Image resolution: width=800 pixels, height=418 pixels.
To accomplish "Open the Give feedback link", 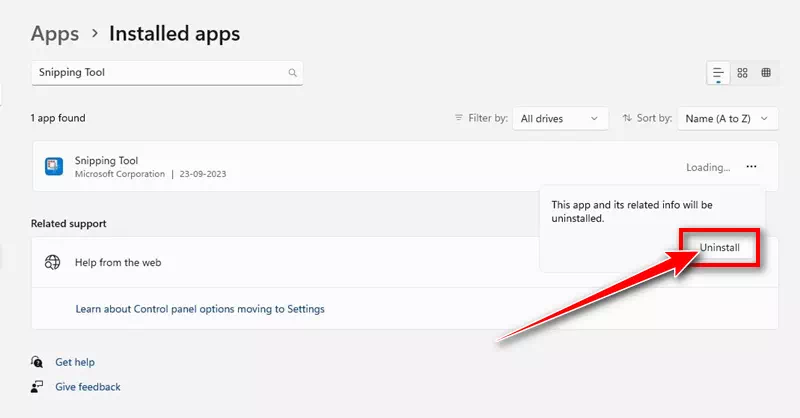I will pos(88,387).
